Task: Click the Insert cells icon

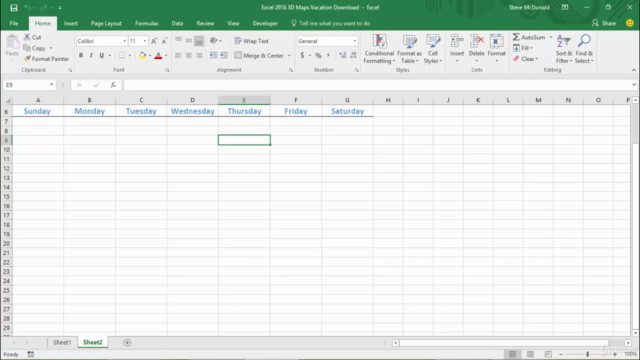Action: pos(457,42)
